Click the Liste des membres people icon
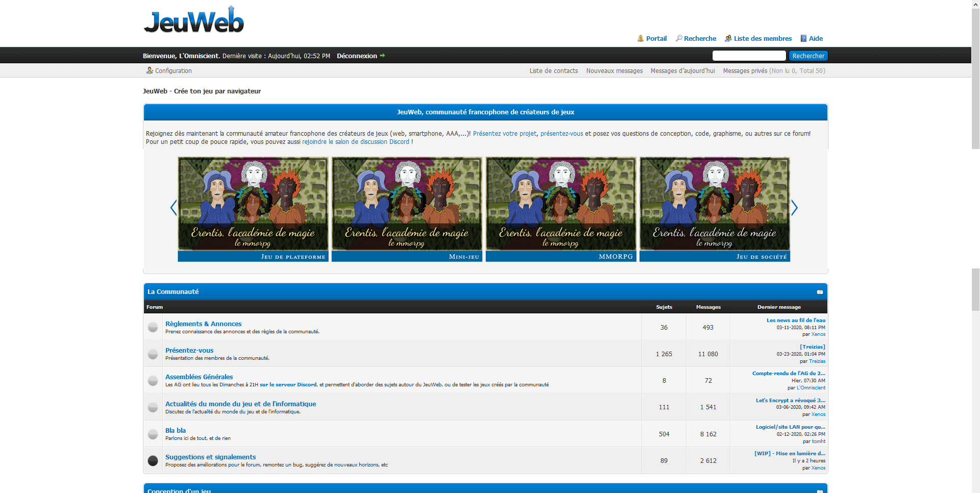 (728, 38)
